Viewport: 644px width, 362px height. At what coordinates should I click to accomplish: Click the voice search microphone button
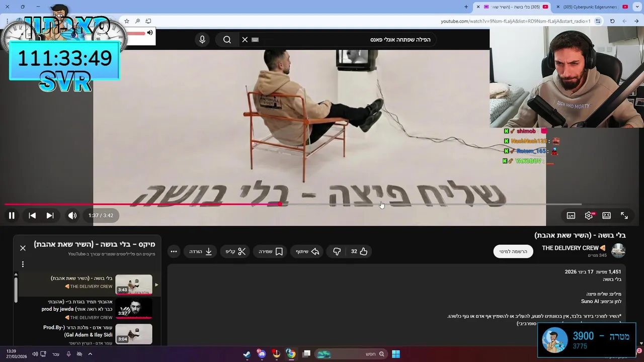tap(202, 40)
